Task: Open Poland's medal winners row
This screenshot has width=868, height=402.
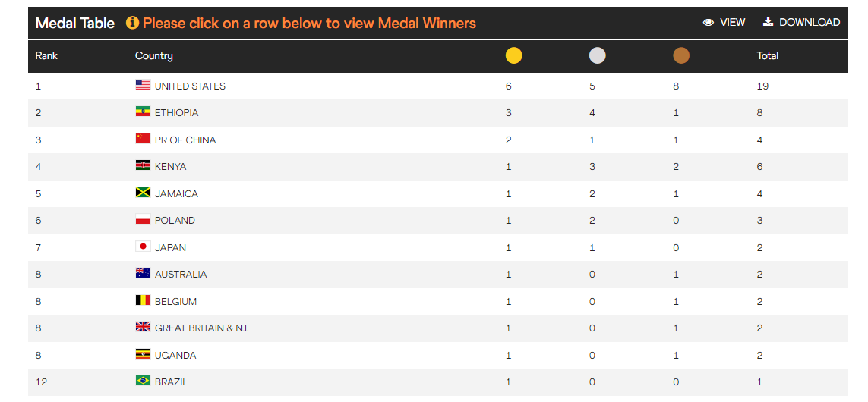Action: pyautogui.click(x=175, y=221)
